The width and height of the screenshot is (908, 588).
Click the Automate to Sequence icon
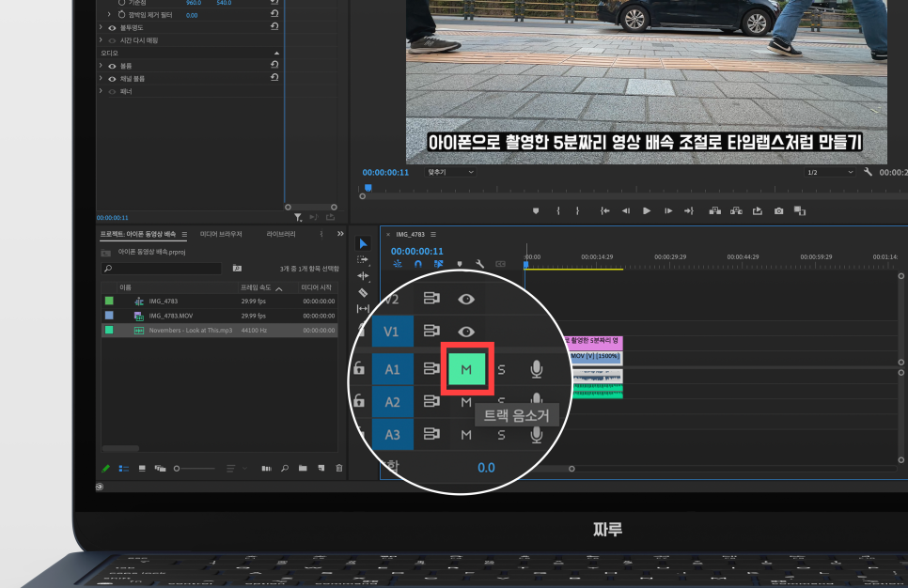tap(266, 468)
